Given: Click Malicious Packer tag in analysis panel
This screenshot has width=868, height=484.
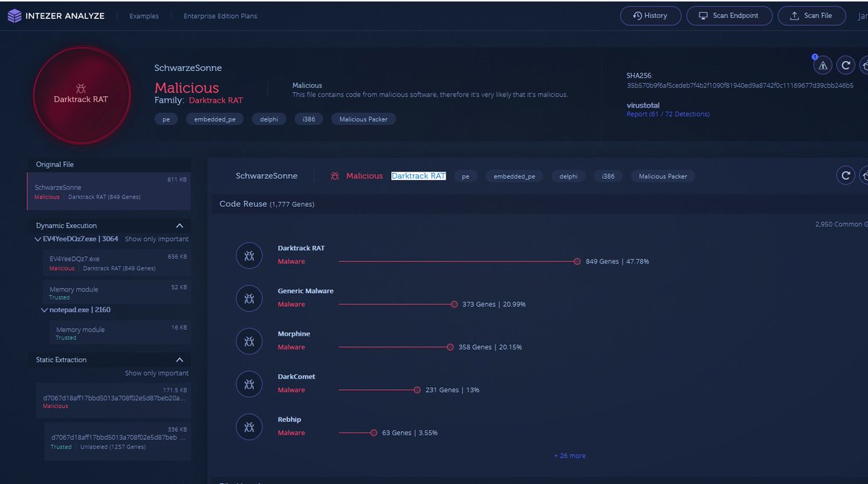Looking at the screenshot, I should pyautogui.click(x=663, y=176).
